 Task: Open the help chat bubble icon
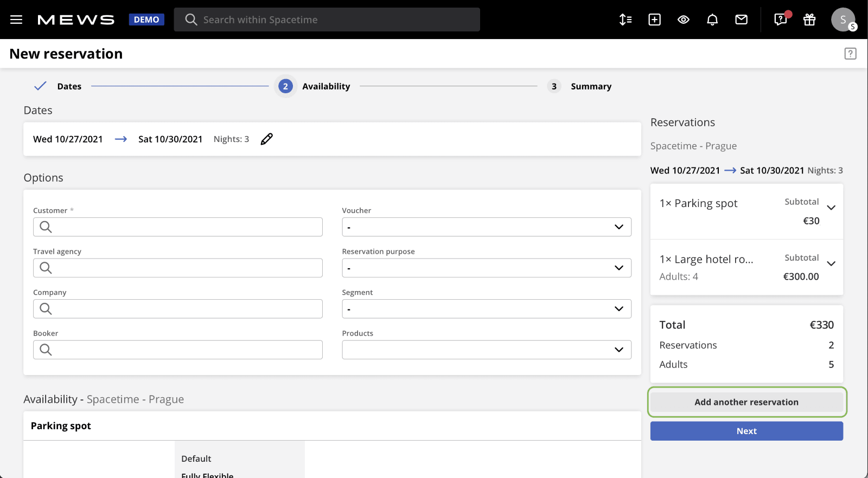pyautogui.click(x=780, y=20)
